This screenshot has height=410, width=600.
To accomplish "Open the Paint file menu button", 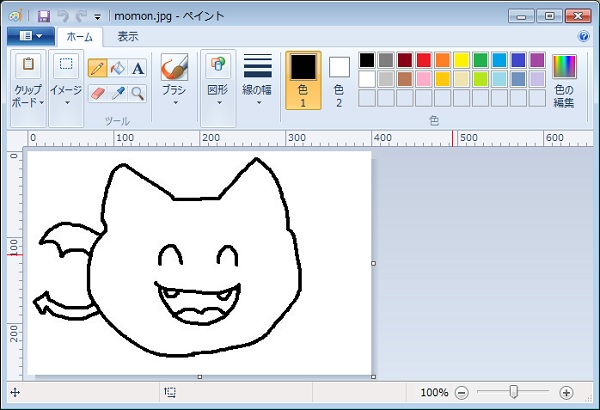I will tap(31, 36).
